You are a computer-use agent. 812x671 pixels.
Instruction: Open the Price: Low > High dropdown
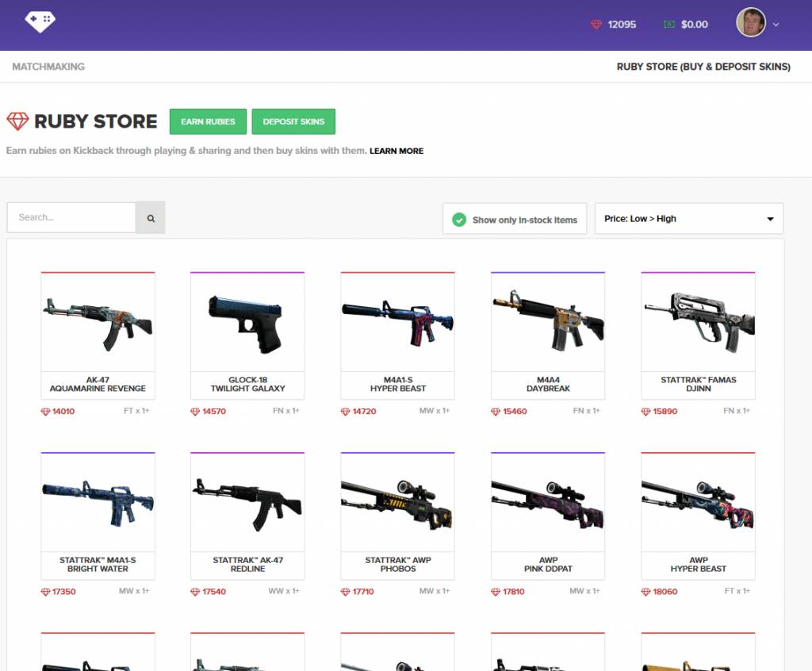coord(689,219)
